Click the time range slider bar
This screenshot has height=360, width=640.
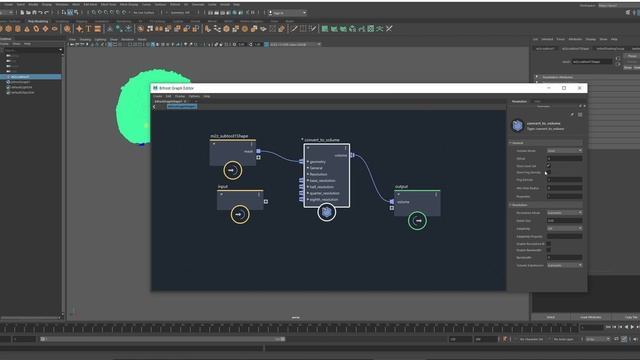(162, 339)
